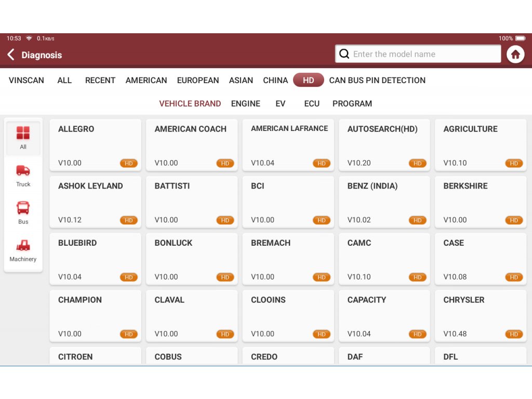Open the CLAVAL brand card
This screenshot has height=399, width=532.
[x=192, y=316]
